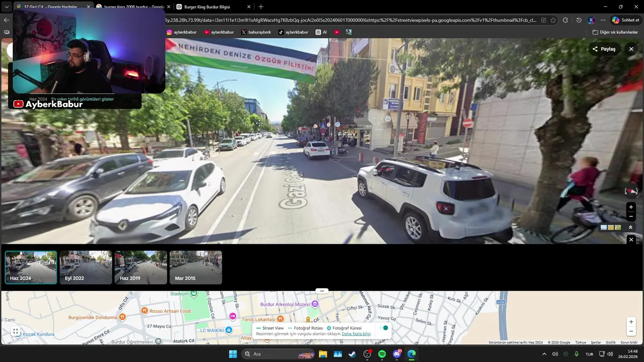Close Street View with the X beside Paylaş

pos(631,49)
